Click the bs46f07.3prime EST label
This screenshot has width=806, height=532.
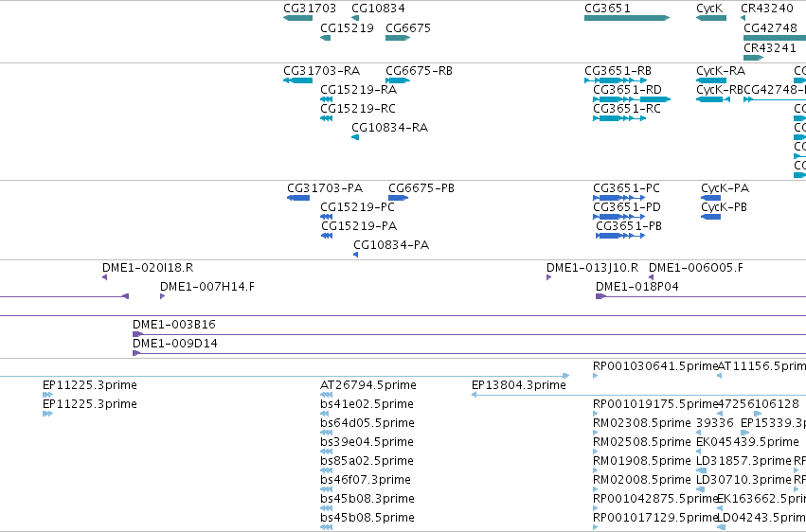(x=366, y=481)
